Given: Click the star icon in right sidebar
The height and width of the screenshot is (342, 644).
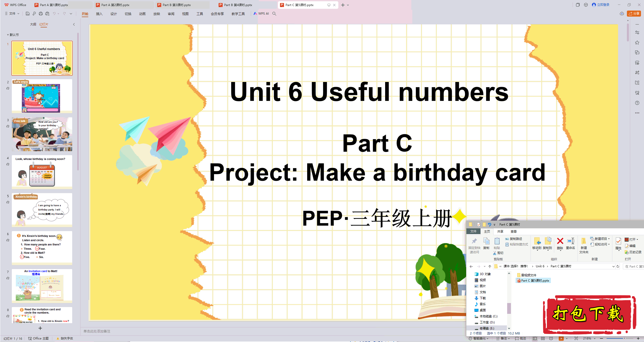Looking at the screenshot, I should coord(637,42).
